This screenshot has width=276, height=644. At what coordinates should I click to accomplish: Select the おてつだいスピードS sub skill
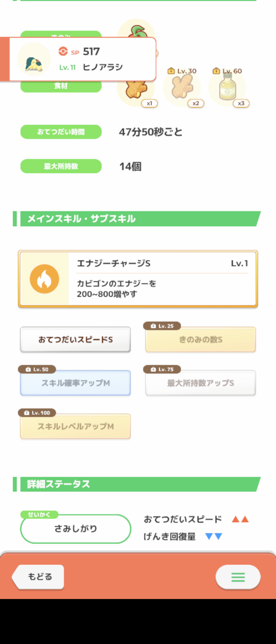pos(75,340)
